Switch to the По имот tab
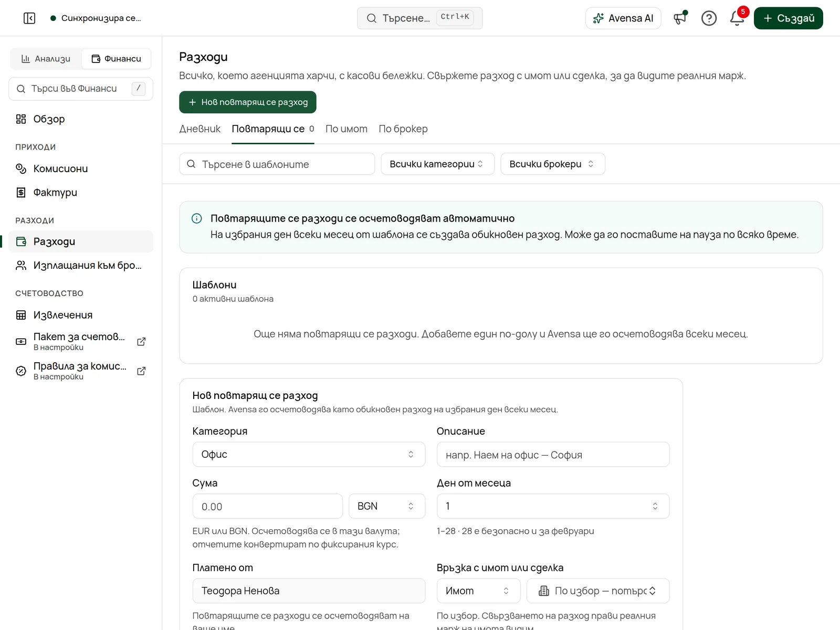 point(346,129)
